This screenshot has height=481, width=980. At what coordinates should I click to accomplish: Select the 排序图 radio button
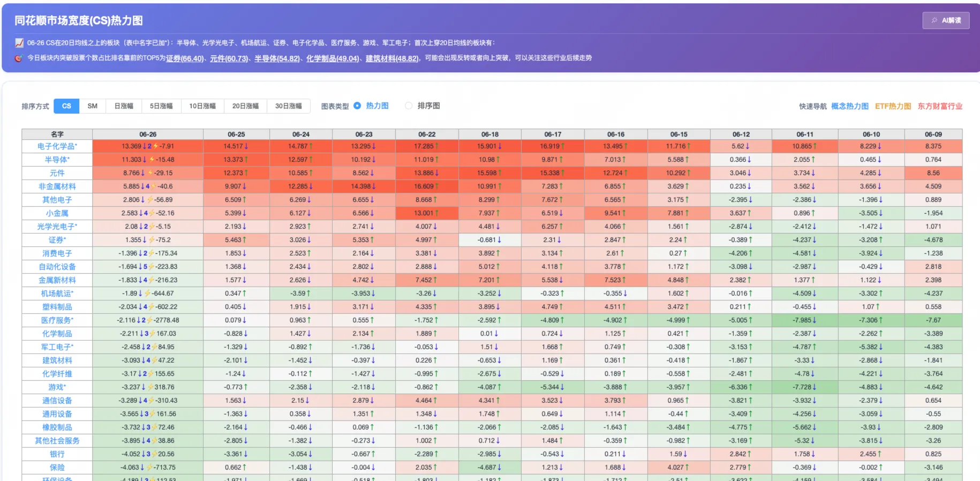tap(409, 106)
